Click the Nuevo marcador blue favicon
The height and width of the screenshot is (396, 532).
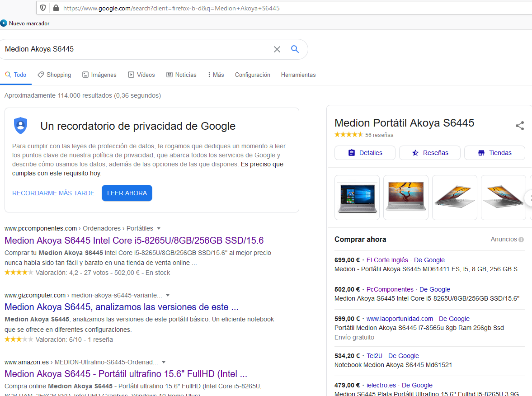coord(4,24)
